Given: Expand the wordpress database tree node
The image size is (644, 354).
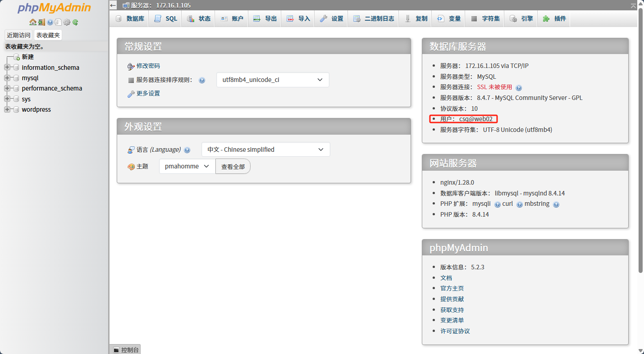Looking at the screenshot, I should pos(7,109).
